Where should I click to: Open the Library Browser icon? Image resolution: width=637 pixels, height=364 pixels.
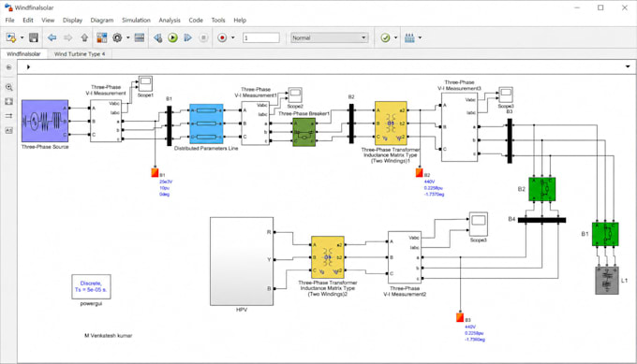(101, 37)
